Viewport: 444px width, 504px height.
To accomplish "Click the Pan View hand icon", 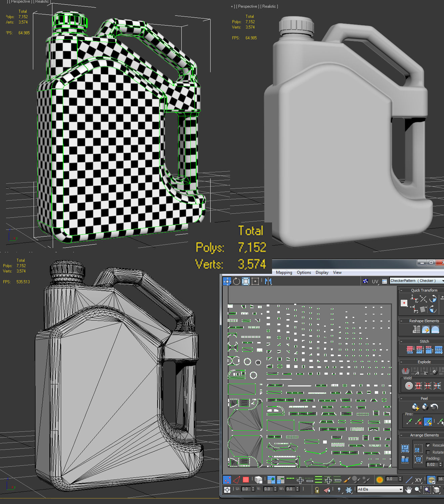I will click(408, 490).
